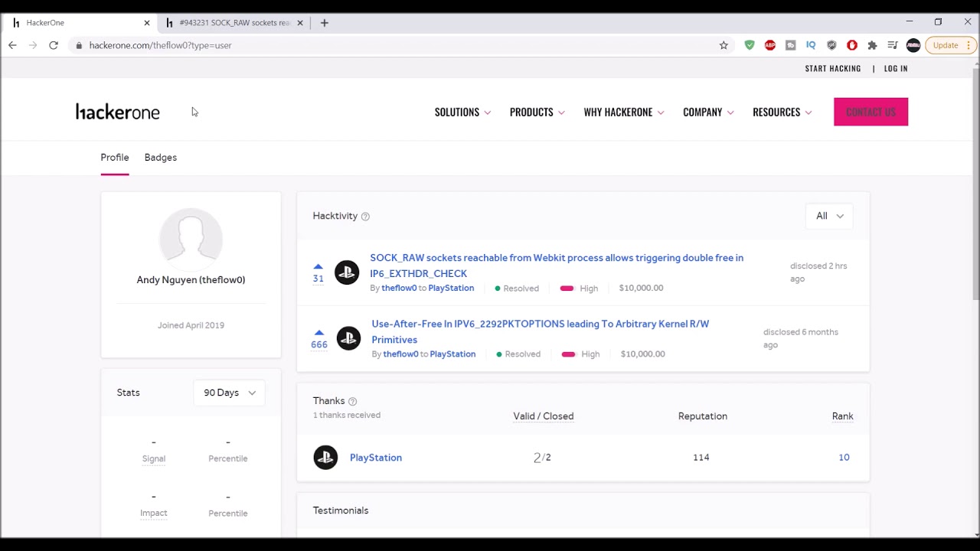This screenshot has height=551, width=980.
Task: Close the HackerOne browser tab
Action: tap(147, 23)
